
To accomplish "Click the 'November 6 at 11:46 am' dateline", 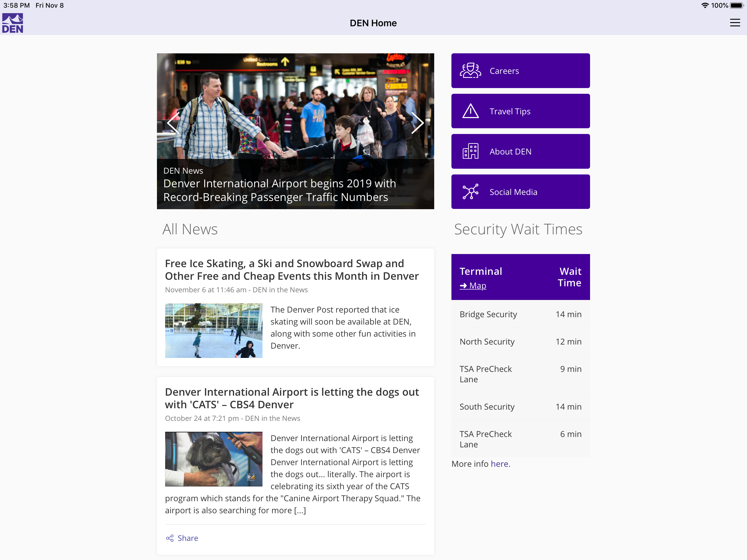I will pyautogui.click(x=206, y=290).
